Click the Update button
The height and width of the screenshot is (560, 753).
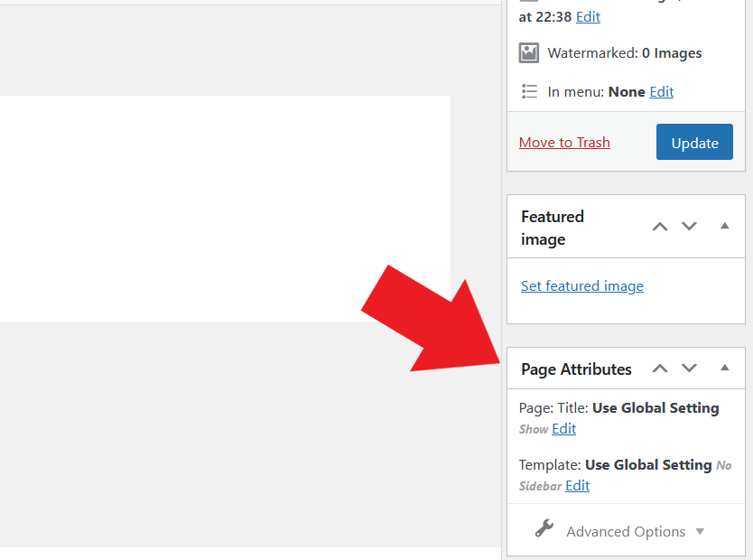coord(694,142)
